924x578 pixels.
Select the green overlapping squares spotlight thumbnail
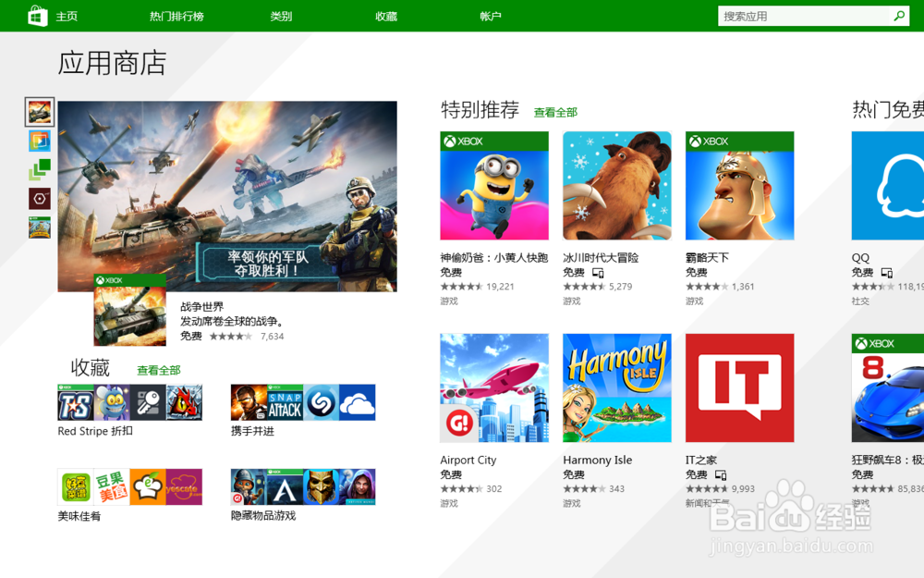pyautogui.click(x=40, y=170)
